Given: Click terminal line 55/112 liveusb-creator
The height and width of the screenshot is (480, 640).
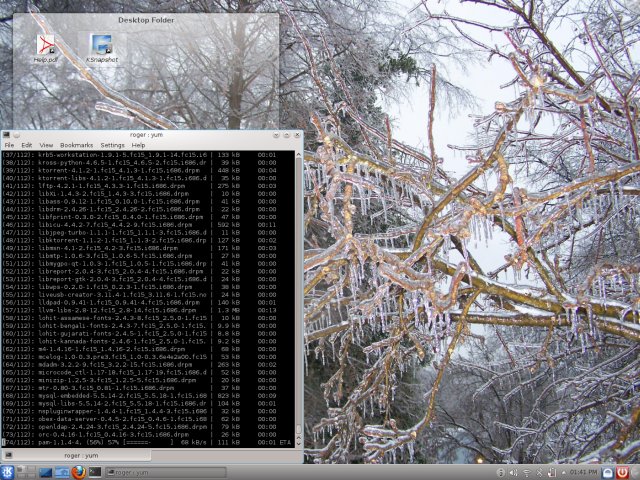Looking at the screenshot, I should tap(139, 294).
